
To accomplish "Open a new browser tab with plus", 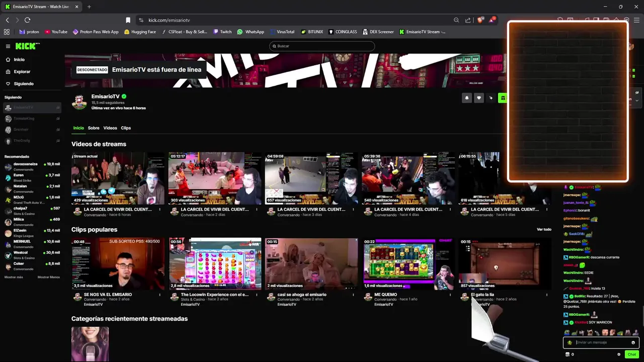I will pos(89,7).
